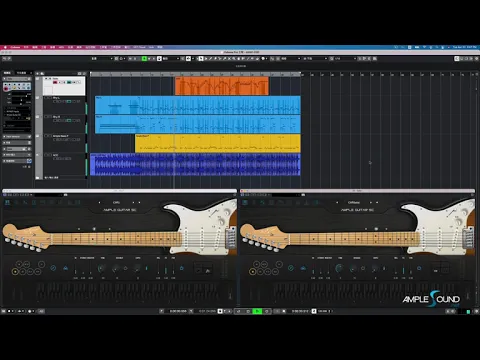The height and width of the screenshot is (360, 480).
Task: Click the Wi-Fi icon in macOS menu bar
Action: 425,47
